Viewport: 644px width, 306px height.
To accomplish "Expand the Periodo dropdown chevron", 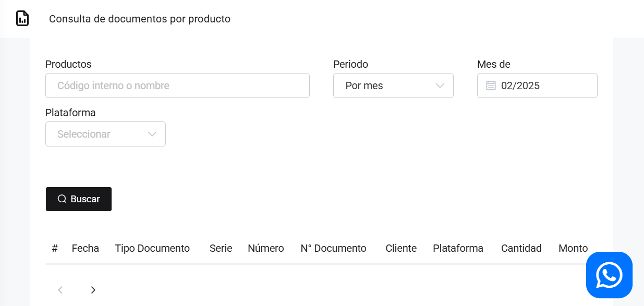I will click(x=440, y=85).
